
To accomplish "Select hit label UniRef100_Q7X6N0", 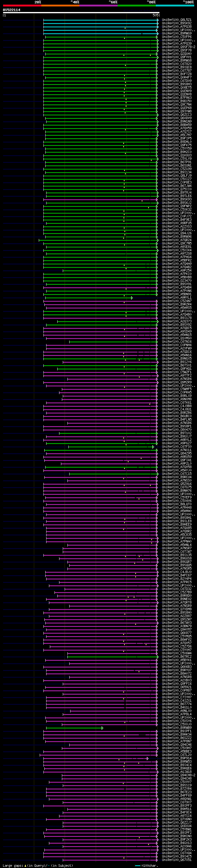I will [177, 819].
